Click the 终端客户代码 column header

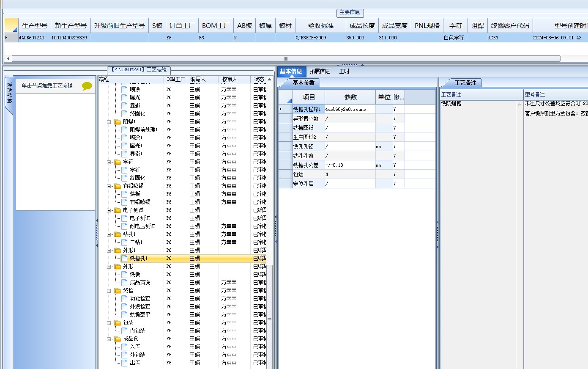(x=510, y=25)
